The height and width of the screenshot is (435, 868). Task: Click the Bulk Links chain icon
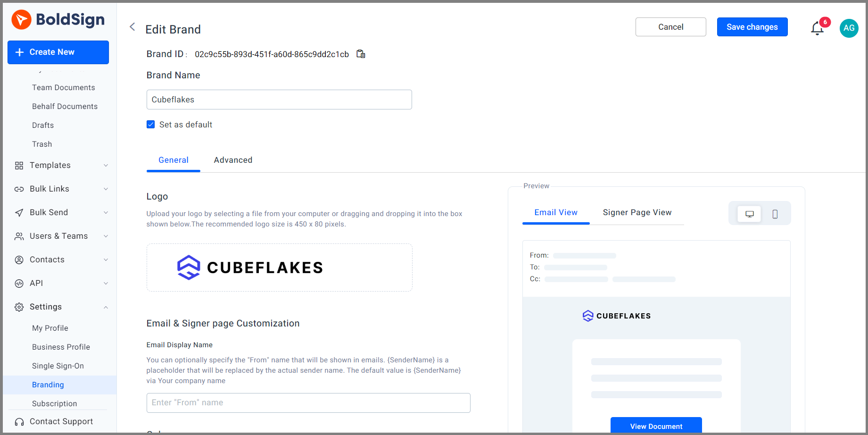point(19,189)
